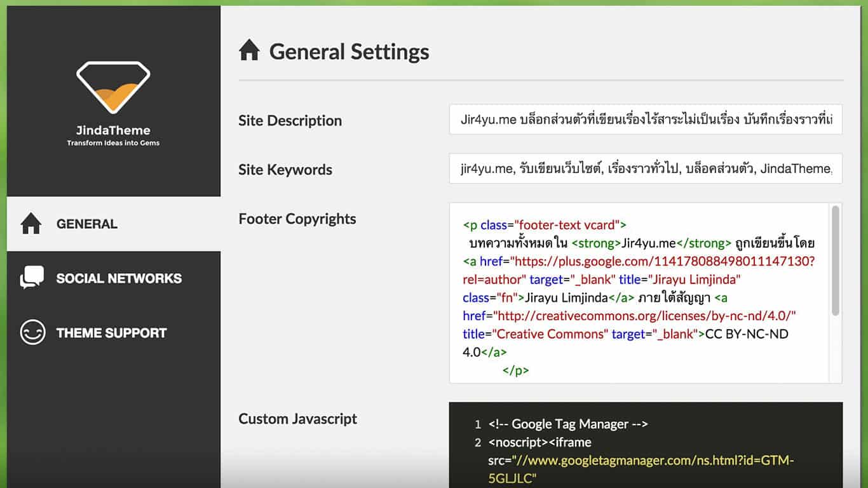Click the home icon beside General Settings heading
The width and height of the screenshot is (868, 488).
(249, 50)
